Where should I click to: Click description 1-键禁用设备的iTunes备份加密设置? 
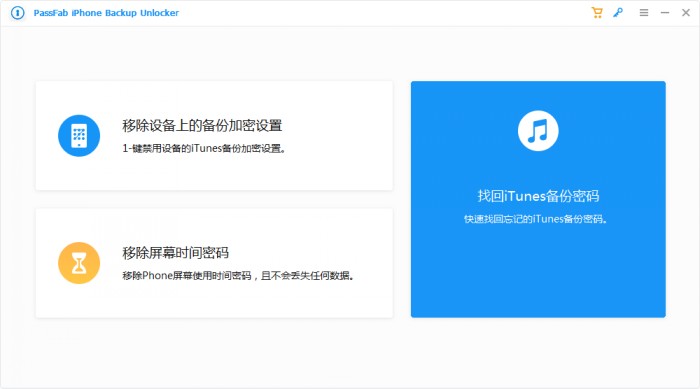pyautogui.click(x=204, y=148)
